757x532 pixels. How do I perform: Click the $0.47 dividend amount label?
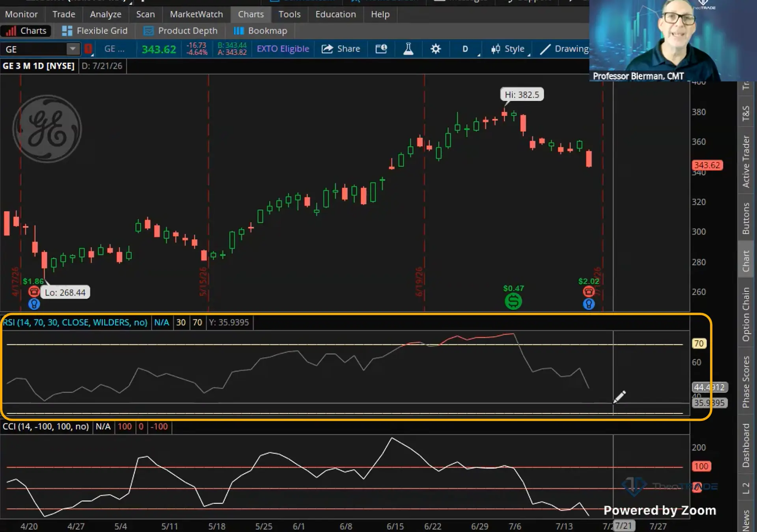[513, 288]
